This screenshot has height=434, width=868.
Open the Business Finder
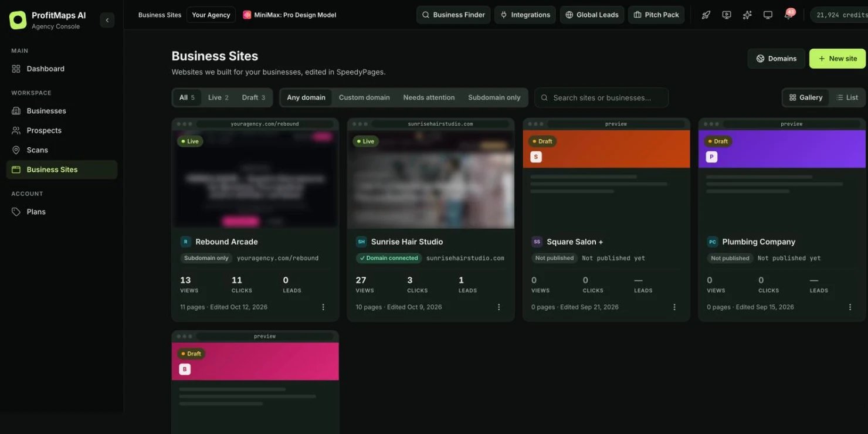pos(453,15)
